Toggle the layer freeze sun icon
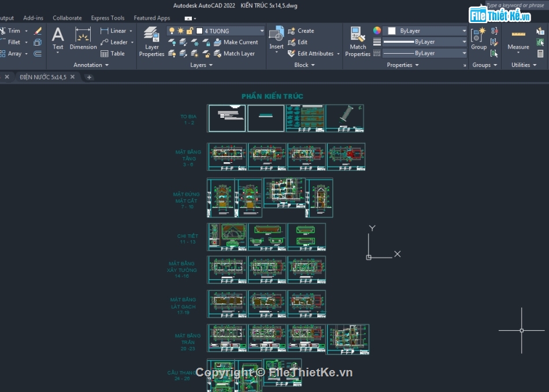 pyautogui.click(x=180, y=31)
